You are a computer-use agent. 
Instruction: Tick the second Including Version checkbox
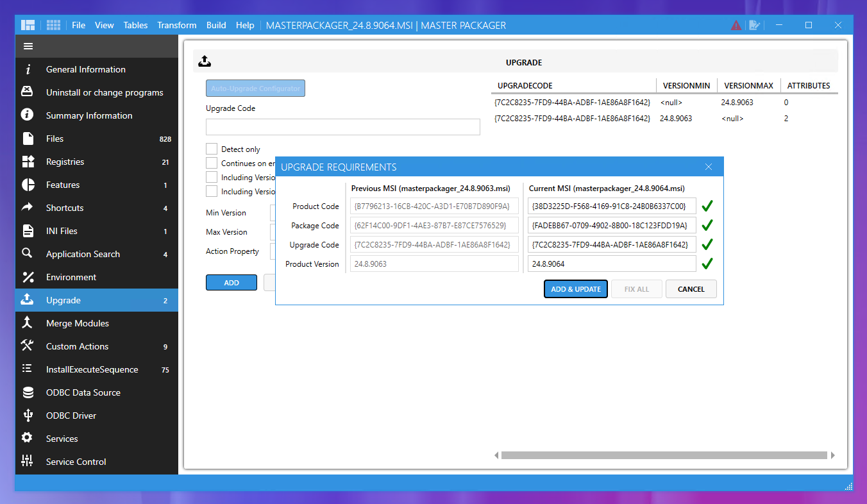pos(212,191)
